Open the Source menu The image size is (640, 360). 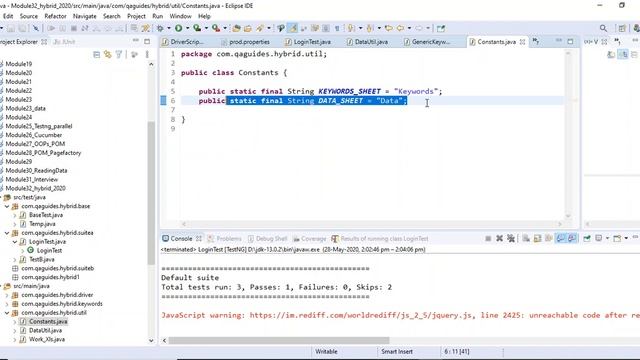tap(29, 16)
